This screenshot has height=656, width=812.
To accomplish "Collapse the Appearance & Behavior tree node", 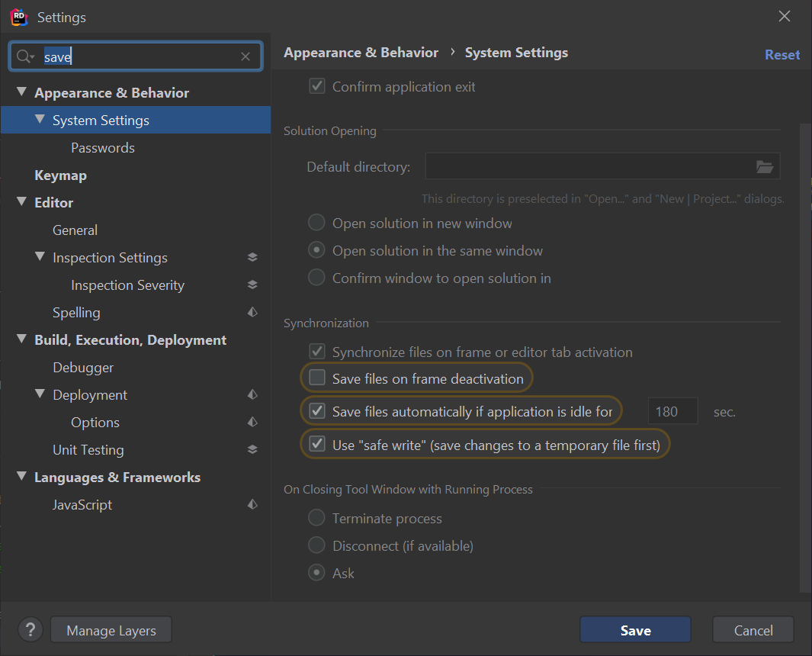I will tap(21, 93).
